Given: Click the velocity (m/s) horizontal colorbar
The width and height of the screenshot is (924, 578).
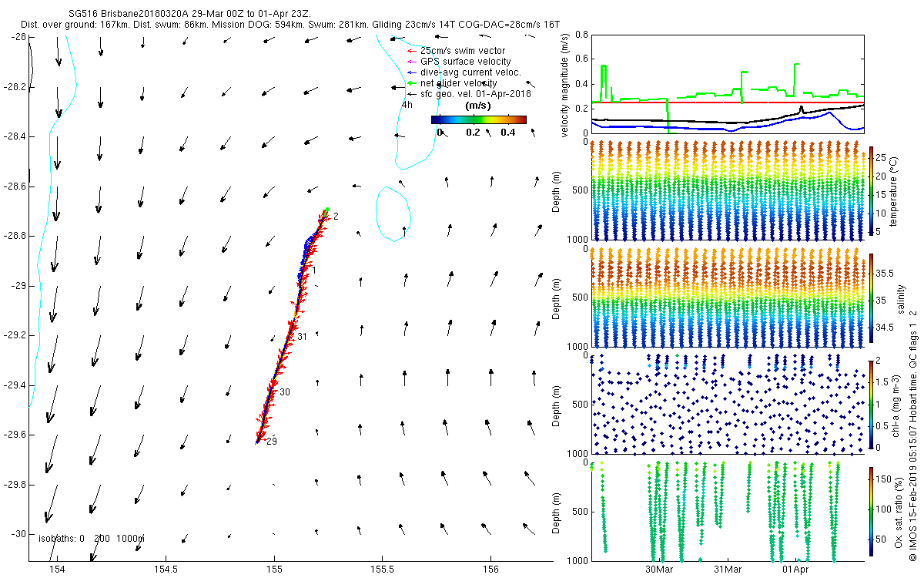Looking at the screenshot, I should point(478,119).
